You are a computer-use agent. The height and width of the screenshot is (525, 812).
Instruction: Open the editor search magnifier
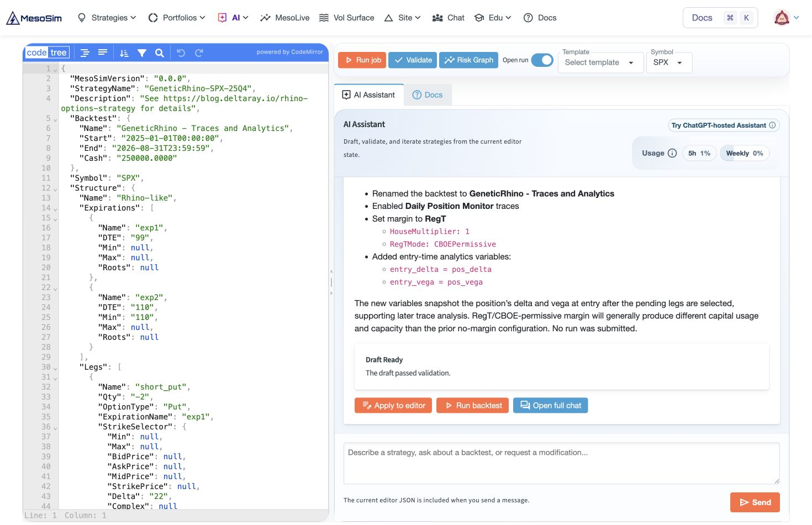pos(160,53)
